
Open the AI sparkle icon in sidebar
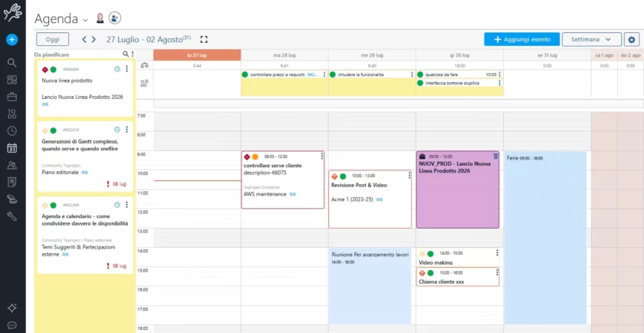pyautogui.click(x=12, y=308)
